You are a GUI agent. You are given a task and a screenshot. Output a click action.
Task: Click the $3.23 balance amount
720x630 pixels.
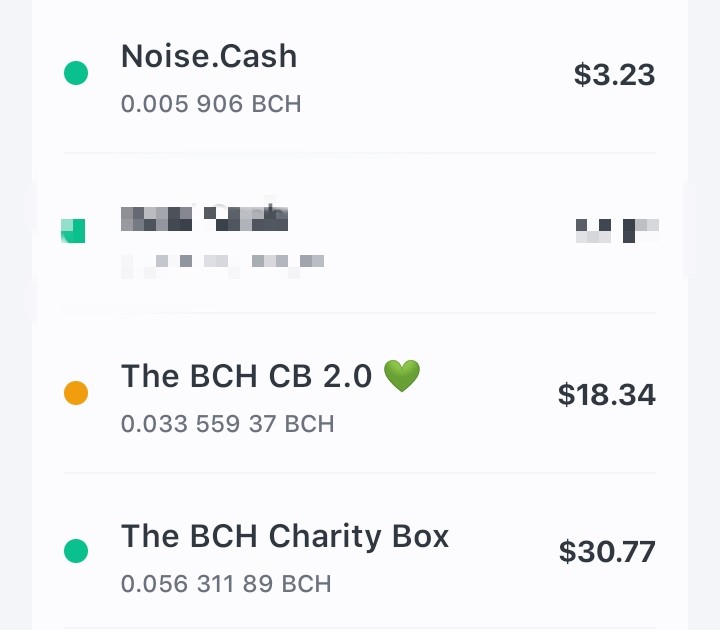click(614, 74)
